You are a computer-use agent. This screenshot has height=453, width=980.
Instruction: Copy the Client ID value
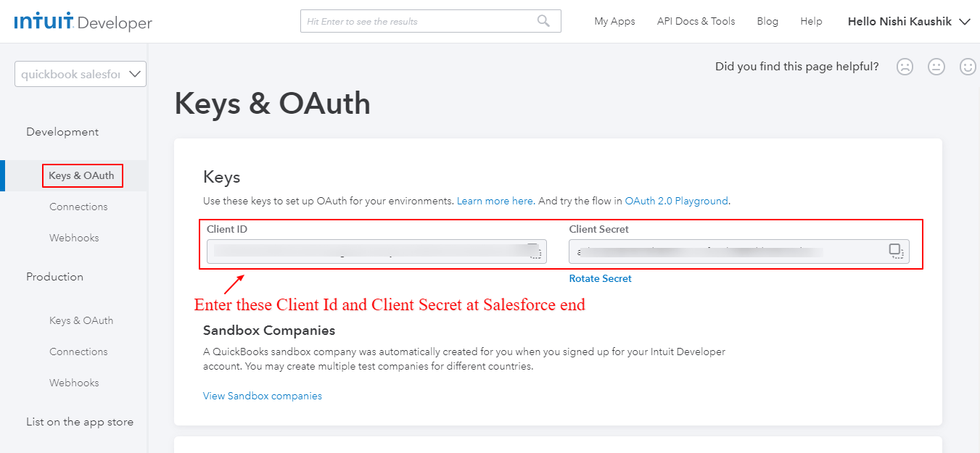(x=535, y=251)
